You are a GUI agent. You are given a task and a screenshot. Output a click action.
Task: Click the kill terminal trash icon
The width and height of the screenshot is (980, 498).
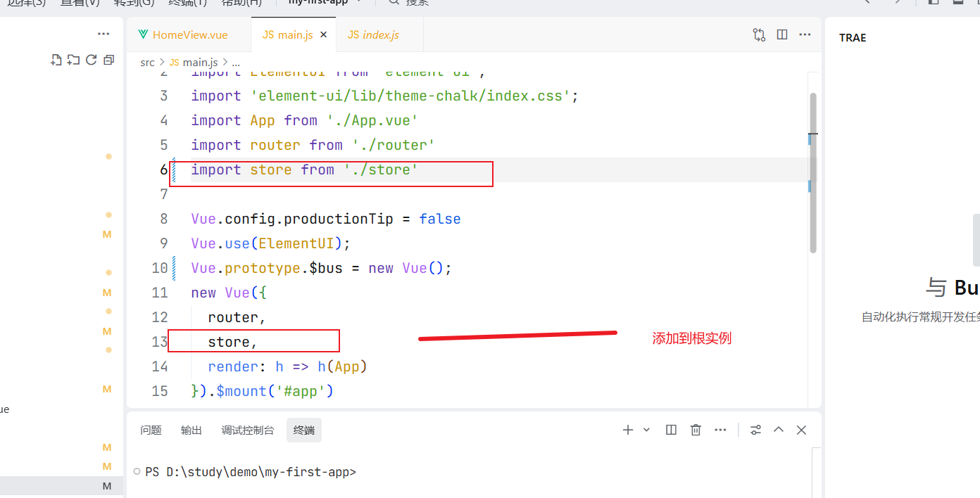(696, 429)
